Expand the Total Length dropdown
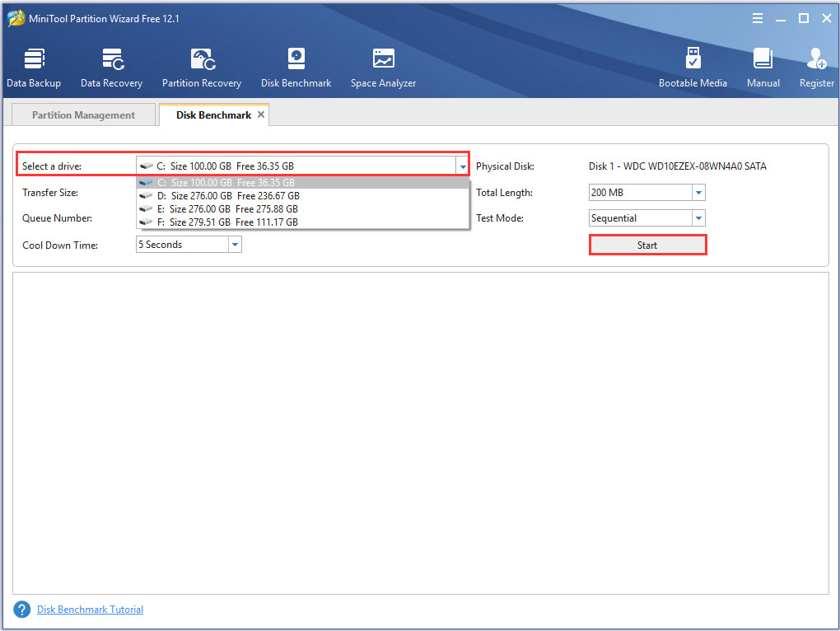 click(698, 193)
